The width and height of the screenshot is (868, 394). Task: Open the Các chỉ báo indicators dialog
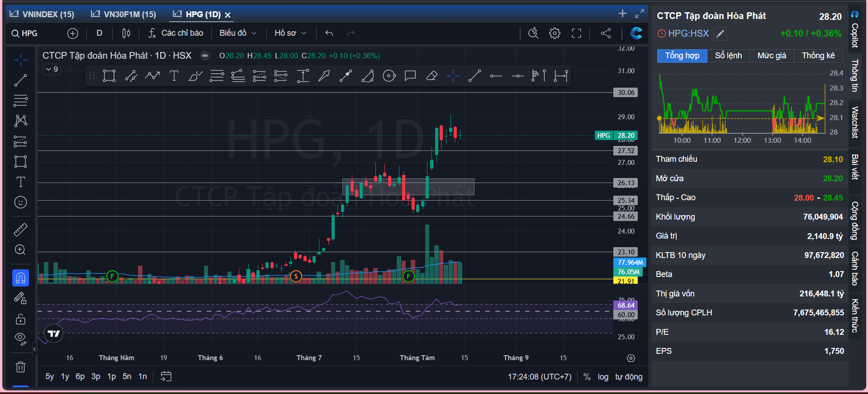(x=176, y=33)
